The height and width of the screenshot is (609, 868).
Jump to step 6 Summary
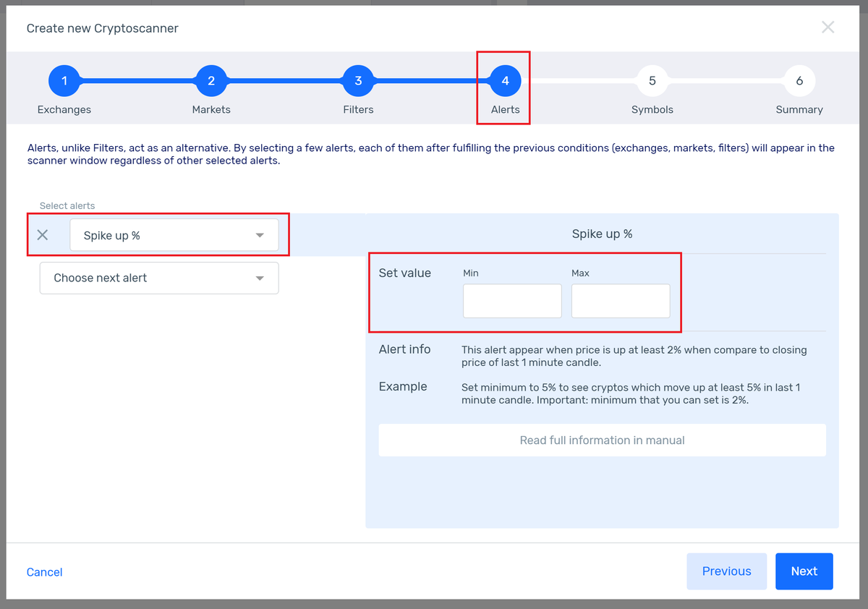point(799,81)
